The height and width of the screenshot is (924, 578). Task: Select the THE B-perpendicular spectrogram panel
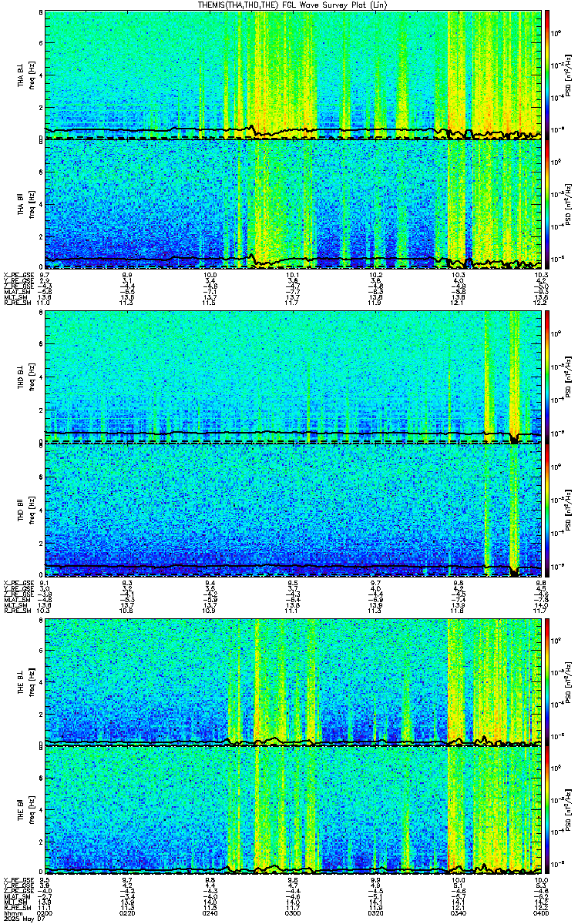pos(293,681)
